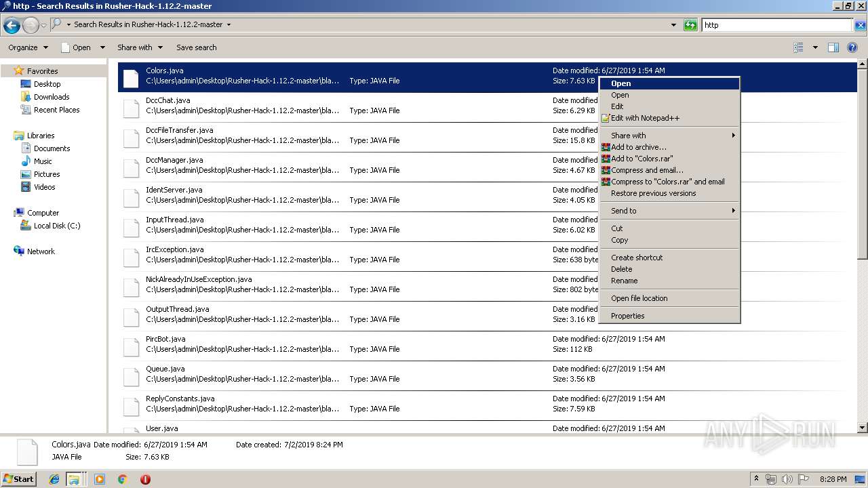Click the DccFileTransfer.java file icon
The height and width of the screenshot is (488, 868).
[x=131, y=137]
